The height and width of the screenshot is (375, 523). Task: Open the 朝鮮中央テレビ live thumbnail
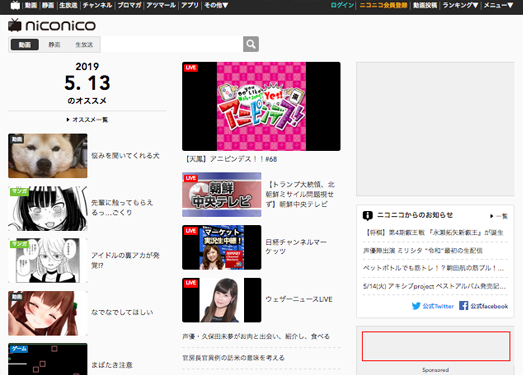(x=221, y=195)
